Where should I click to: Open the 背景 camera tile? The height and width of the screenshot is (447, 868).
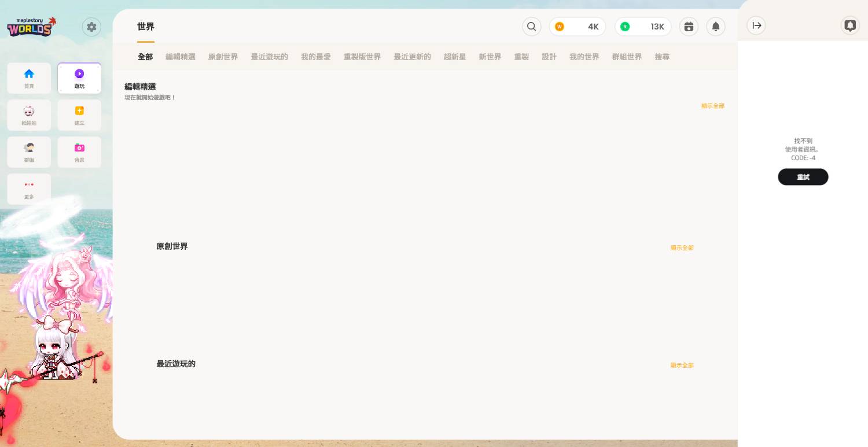(x=79, y=152)
